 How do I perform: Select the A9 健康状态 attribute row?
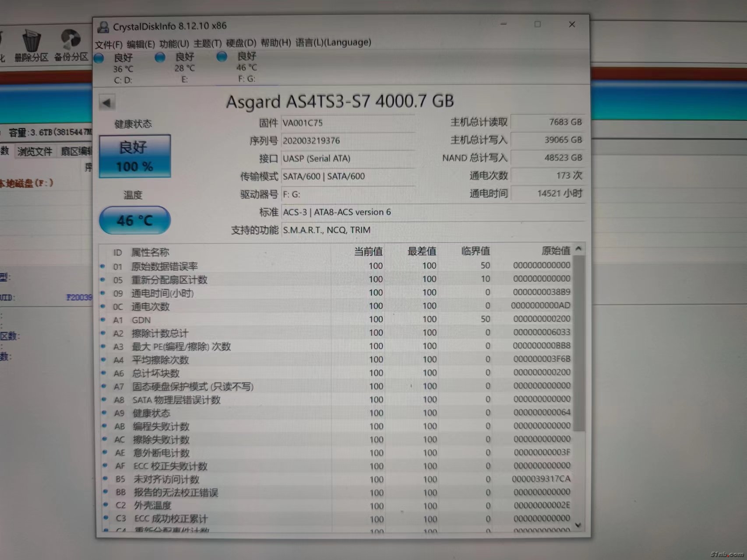pyautogui.click(x=336, y=413)
